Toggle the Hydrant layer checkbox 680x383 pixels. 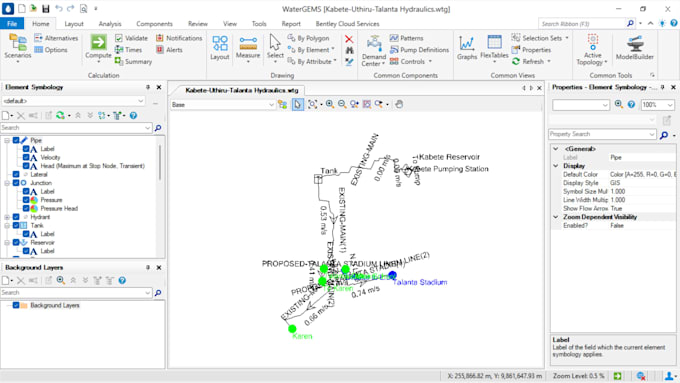pos(16,217)
